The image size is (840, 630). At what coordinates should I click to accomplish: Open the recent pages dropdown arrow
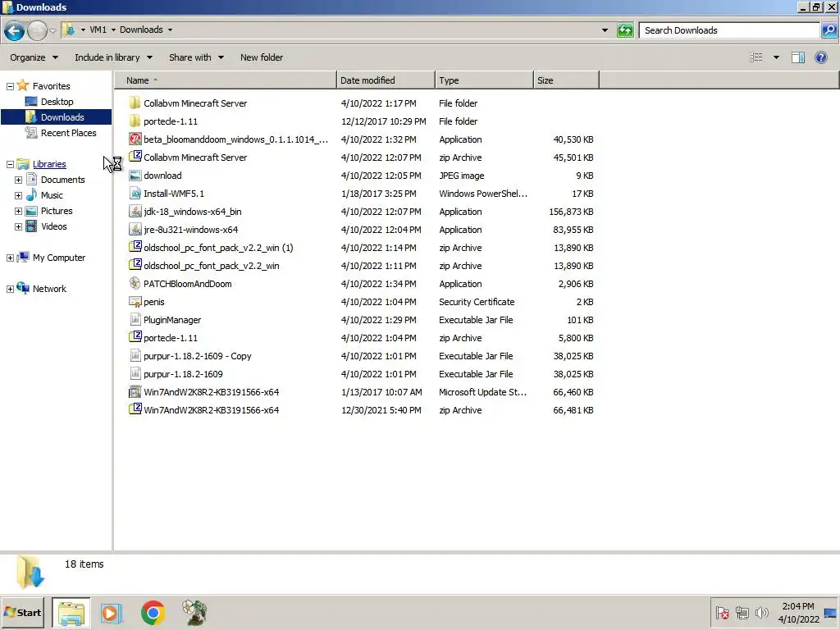click(x=52, y=30)
